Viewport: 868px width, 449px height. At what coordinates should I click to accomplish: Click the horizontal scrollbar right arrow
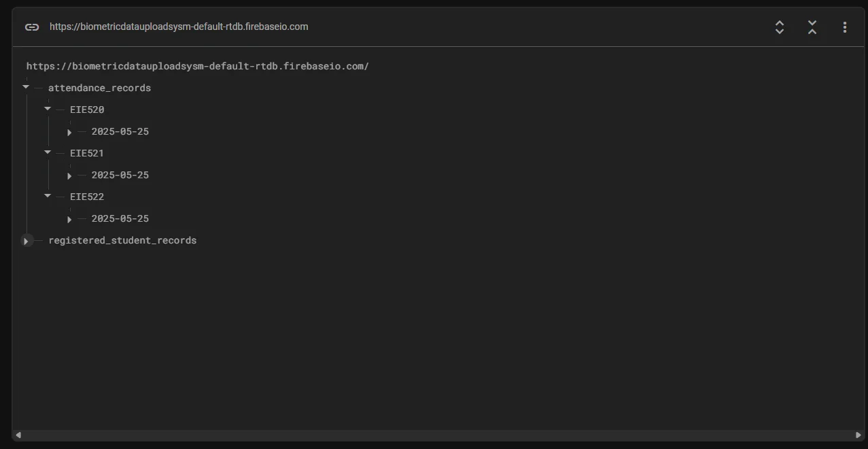click(858, 435)
